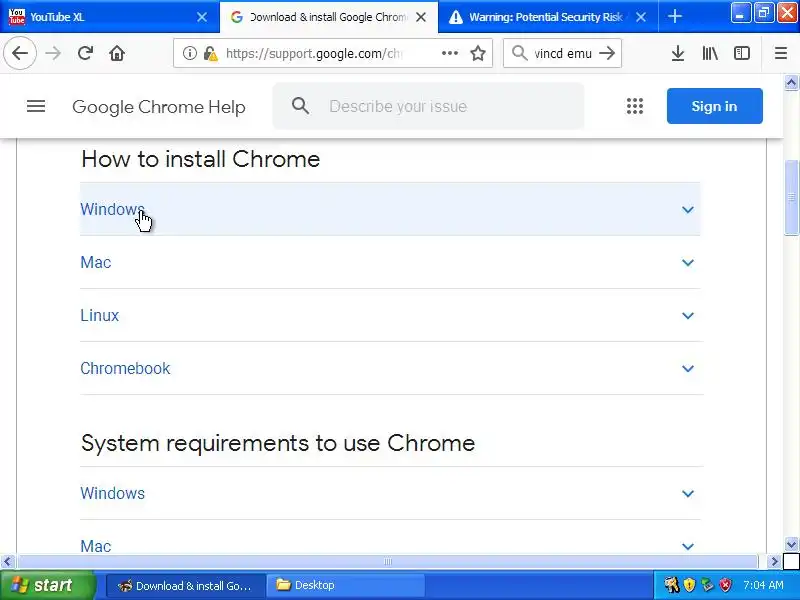This screenshot has height=600, width=800.
Task: Click the address bar URL
Action: coord(314,53)
